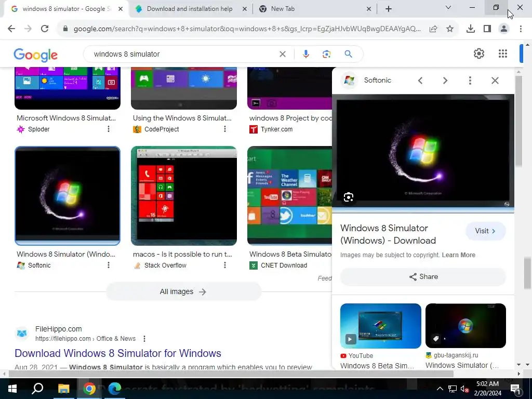Image resolution: width=532 pixels, height=399 pixels.
Task: Open File Explorer from the taskbar
Action: (x=63, y=389)
